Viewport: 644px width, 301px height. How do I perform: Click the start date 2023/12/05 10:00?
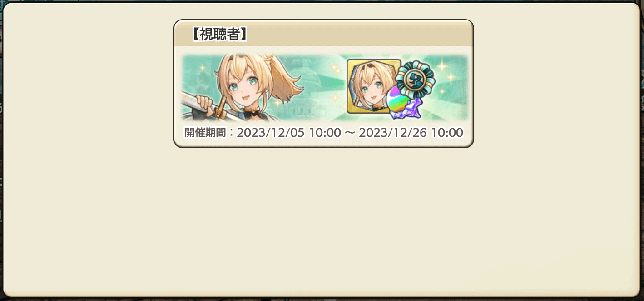click(x=289, y=133)
